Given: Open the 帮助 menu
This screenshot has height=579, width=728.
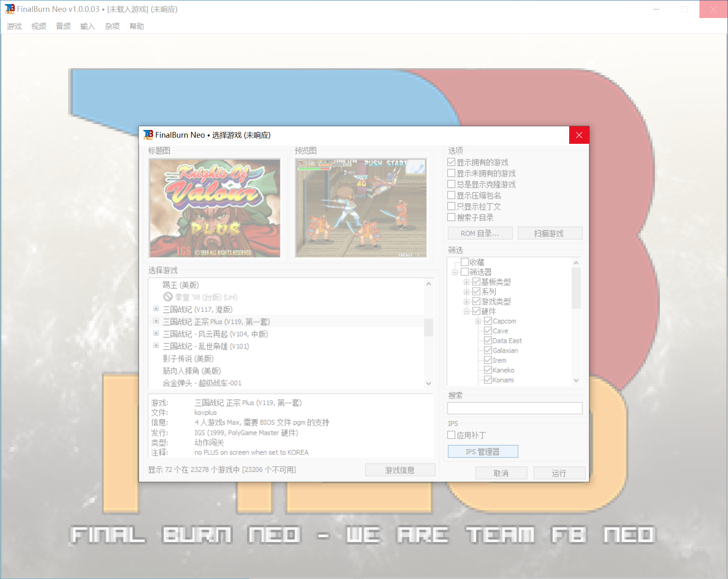Looking at the screenshot, I should click(x=137, y=26).
